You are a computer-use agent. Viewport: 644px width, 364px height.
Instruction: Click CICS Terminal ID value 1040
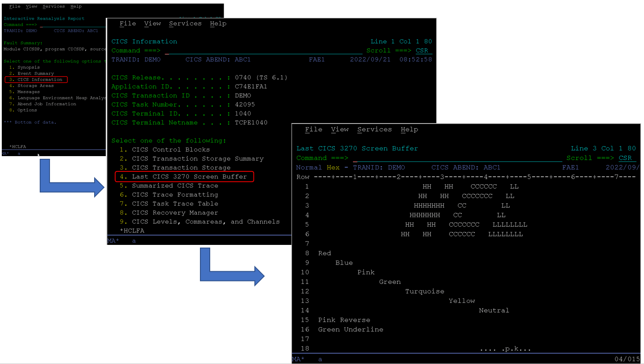243,114
